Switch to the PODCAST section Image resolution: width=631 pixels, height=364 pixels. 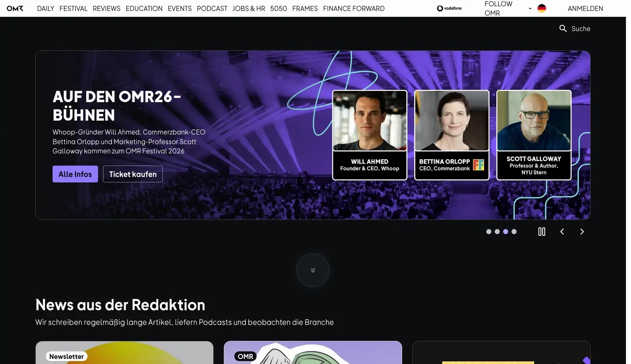click(212, 8)
